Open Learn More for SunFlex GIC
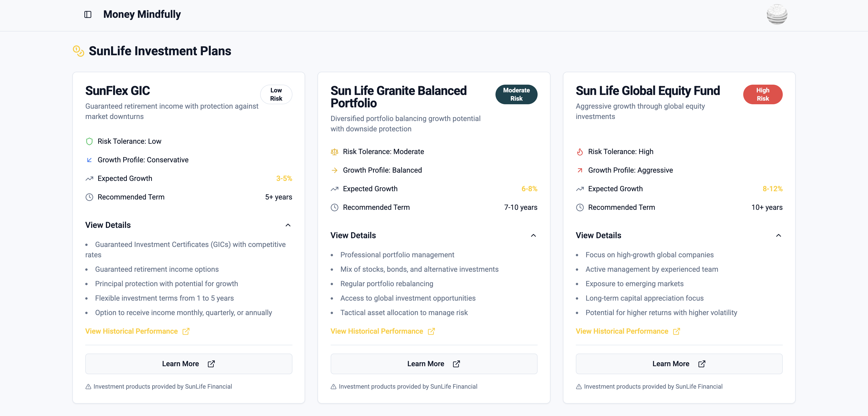The image size is (868, 416). pos(188,364)
